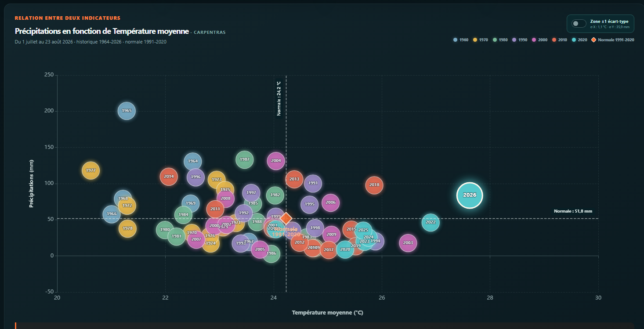Image resolution: width=644 pixels, height=329 pixels.
Task: Click the 1980 data point
Action: 165,230
